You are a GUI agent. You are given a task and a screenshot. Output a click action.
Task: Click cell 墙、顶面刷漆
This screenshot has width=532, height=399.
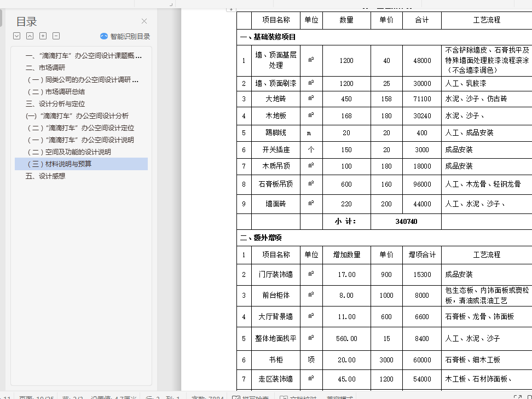(276, 83)
